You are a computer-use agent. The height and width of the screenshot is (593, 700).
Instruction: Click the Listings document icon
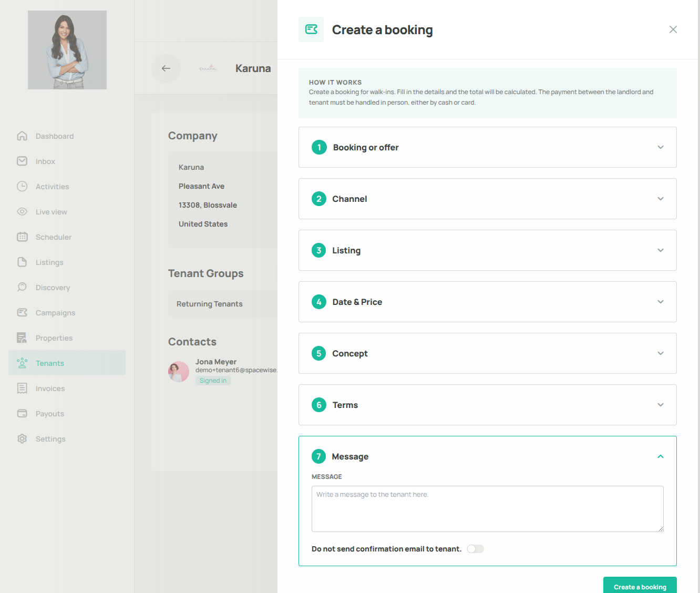(22, 262)
